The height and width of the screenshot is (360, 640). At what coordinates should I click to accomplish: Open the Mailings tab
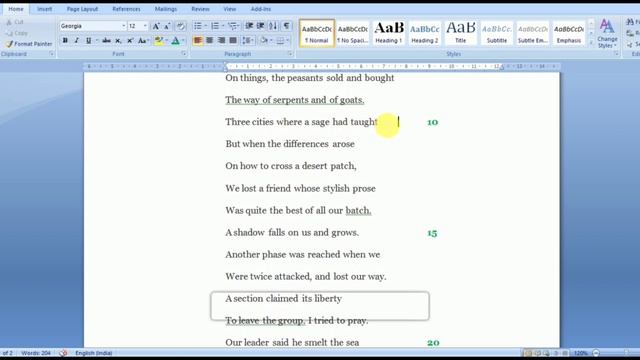[166, 9]
